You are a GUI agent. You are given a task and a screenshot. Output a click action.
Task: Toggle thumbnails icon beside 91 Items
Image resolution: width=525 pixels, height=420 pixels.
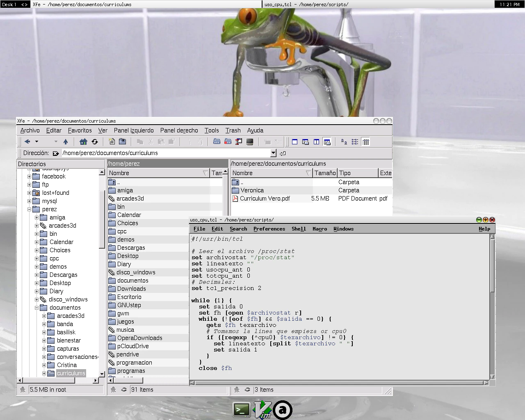click(x=123, y=390)
